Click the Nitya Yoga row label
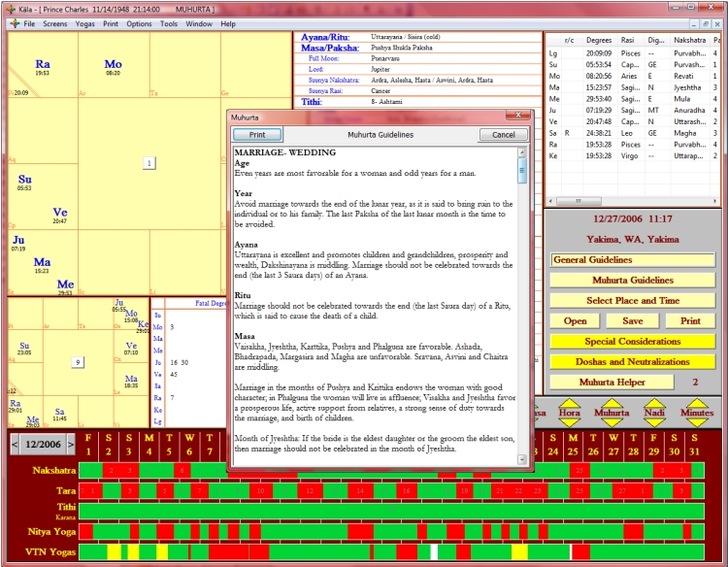728x567 pixels. 51,532
